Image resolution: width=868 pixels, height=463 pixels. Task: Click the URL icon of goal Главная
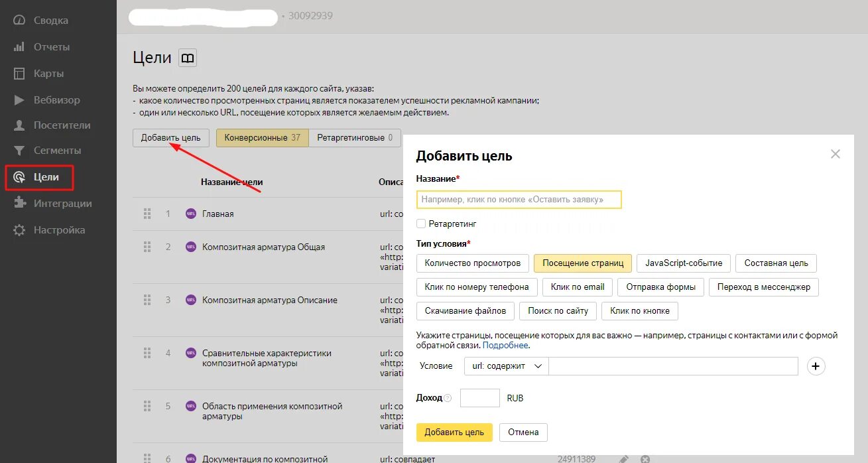tap(191, 214)
